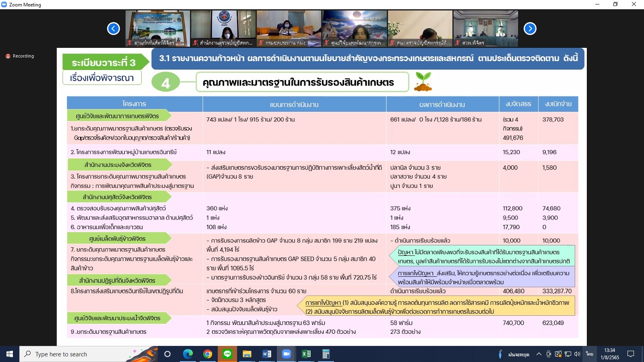Open the Windows Start menu
Screen dimensions: 644x362
pos(10,354)
